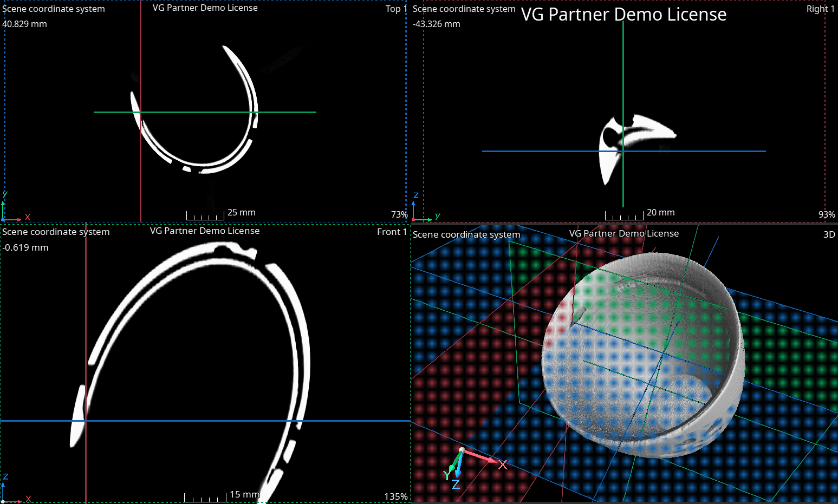Click the Right 1 view label
This screenshot has width=838, height=504.
click(820, 9)
